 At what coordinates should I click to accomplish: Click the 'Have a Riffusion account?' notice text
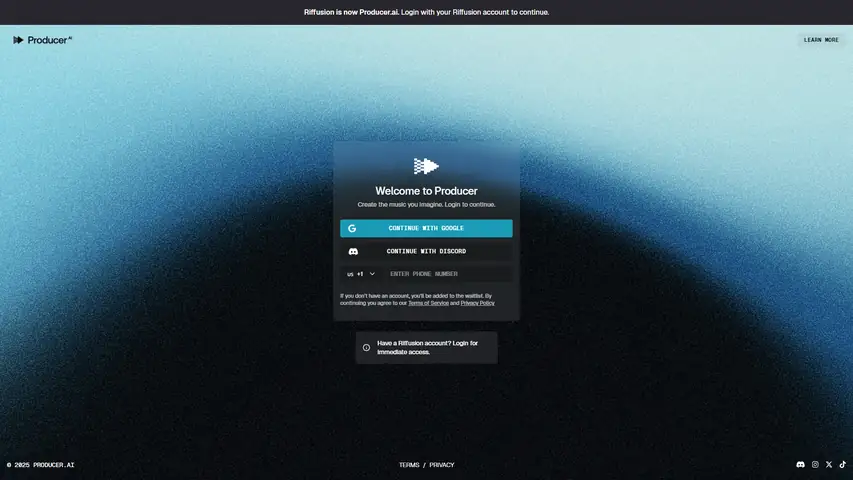tap(428, 347)
